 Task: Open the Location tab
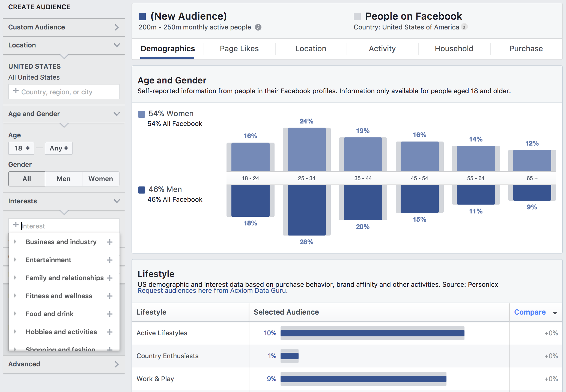coord(311,49)
